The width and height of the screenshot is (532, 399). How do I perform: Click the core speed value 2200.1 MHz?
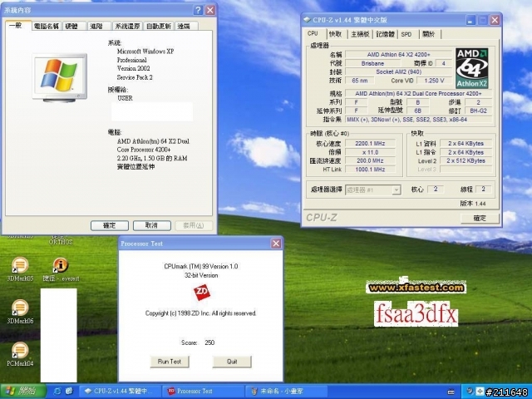coord(370,144)
